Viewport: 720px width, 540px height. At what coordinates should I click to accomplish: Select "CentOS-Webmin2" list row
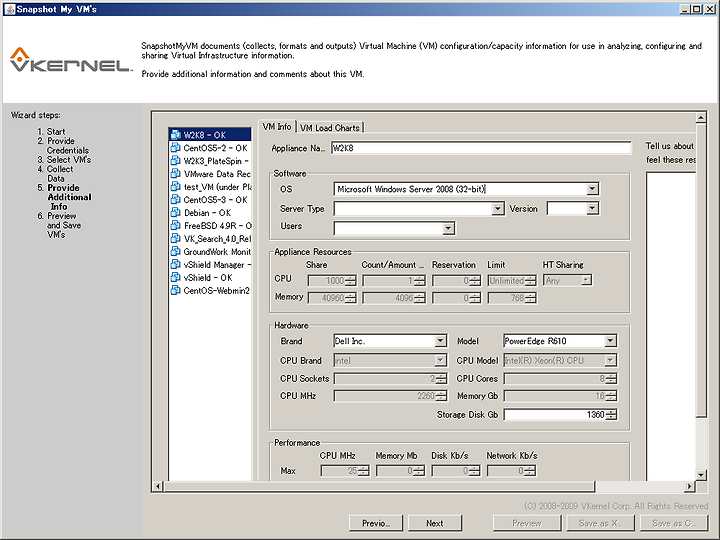[x=210, y=290]
